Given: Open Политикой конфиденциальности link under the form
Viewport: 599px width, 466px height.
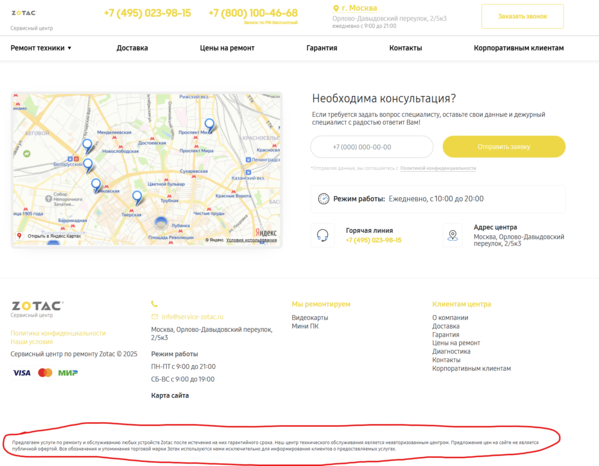Looking at the screenshot, I should pos(438,168).
